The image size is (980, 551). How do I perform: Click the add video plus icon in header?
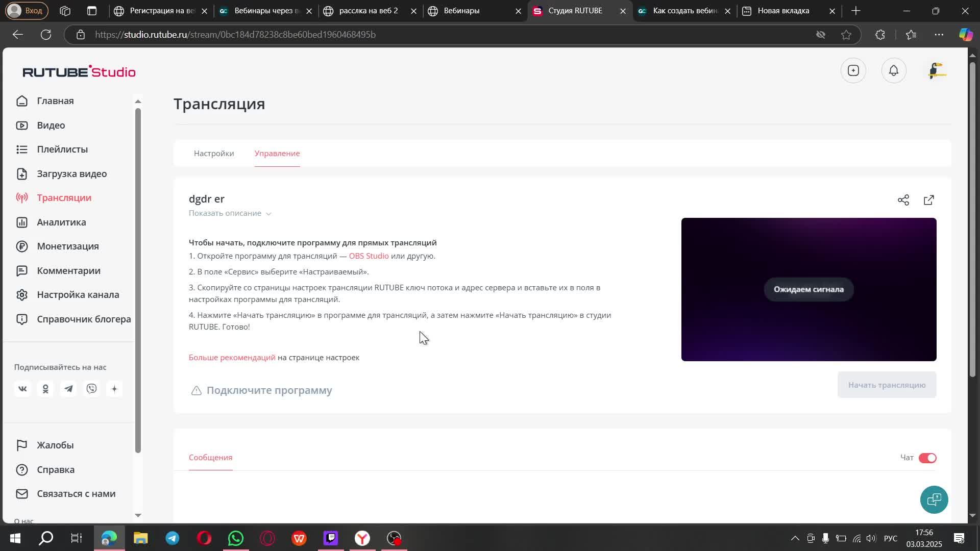click(x=853, y=71)
